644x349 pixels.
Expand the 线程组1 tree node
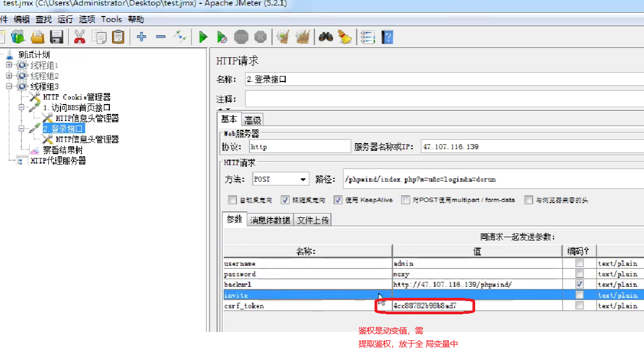tap(9, 65)
